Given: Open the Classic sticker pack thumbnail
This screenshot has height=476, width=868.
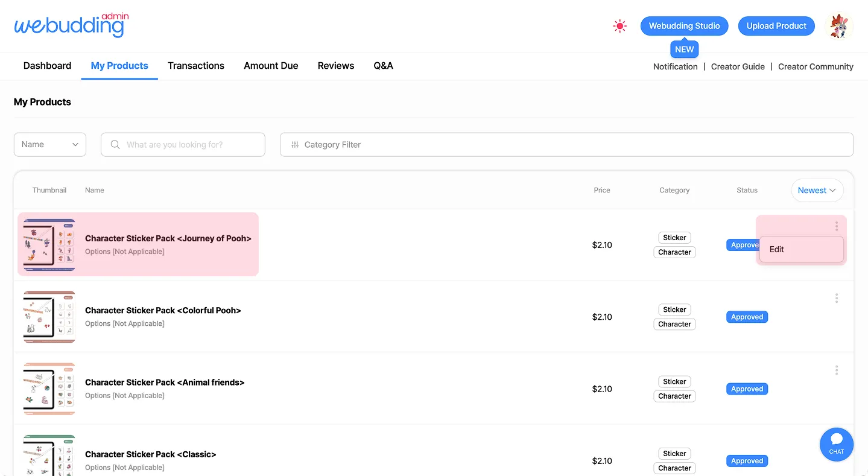Looking at the screenshot, I should coord(49,455).
